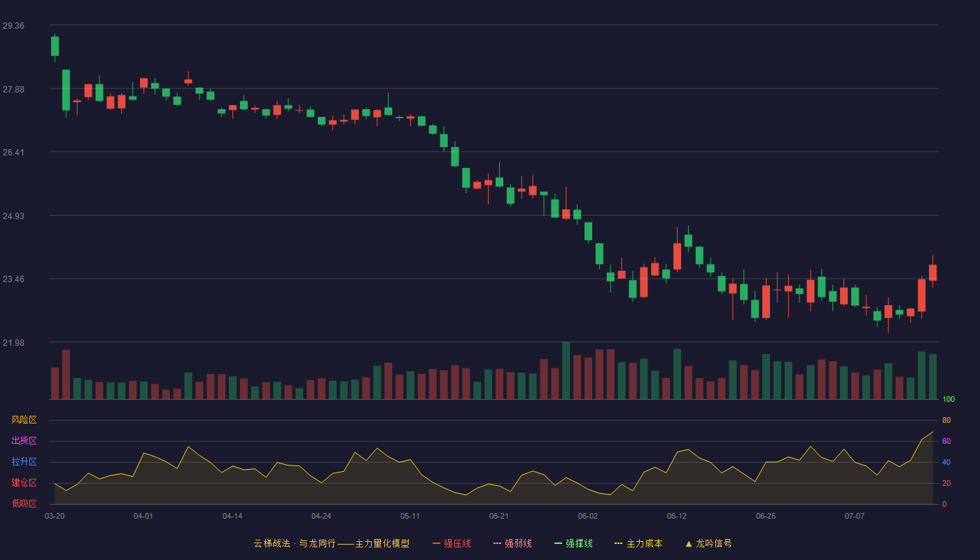Toggle the 主力成本 legend series
The width and height of the screenshot is (980, 560).
[638, 543]
